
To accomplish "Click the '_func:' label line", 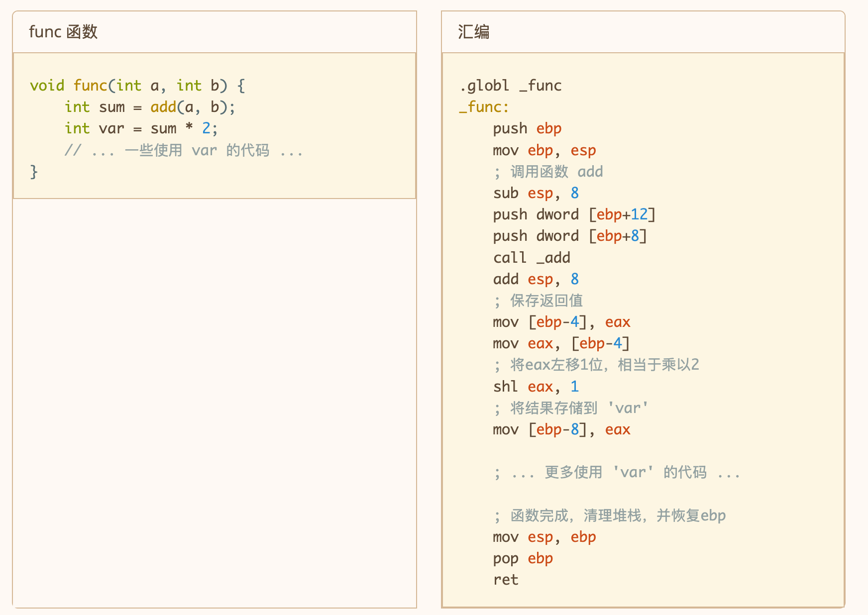I will [484, 107].
